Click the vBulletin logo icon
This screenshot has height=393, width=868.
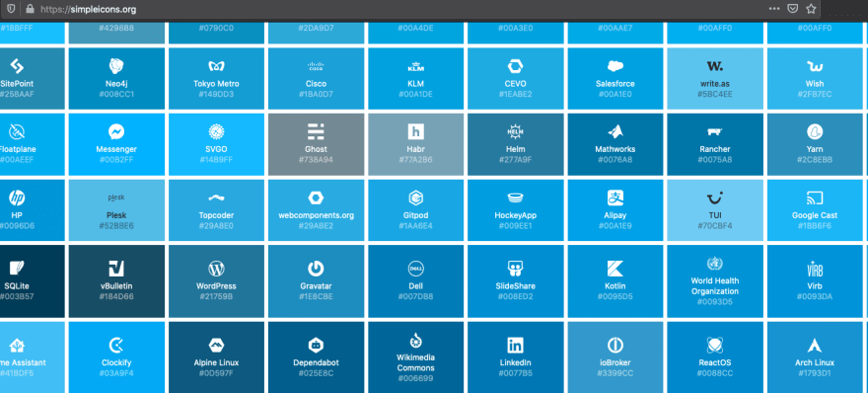116,269
